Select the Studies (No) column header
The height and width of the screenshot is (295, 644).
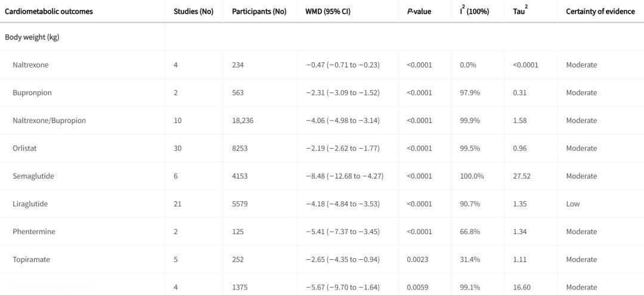coord(193,11)
